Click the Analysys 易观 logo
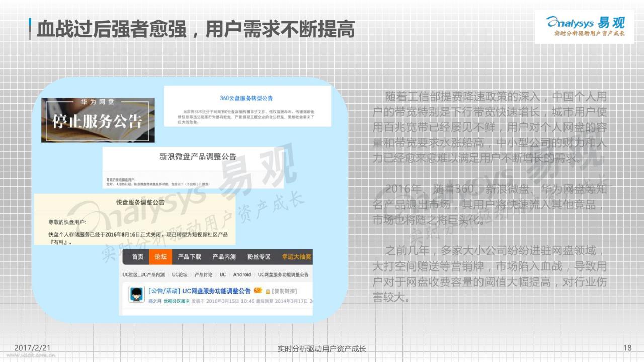644x362 pixels. point(585,27)
